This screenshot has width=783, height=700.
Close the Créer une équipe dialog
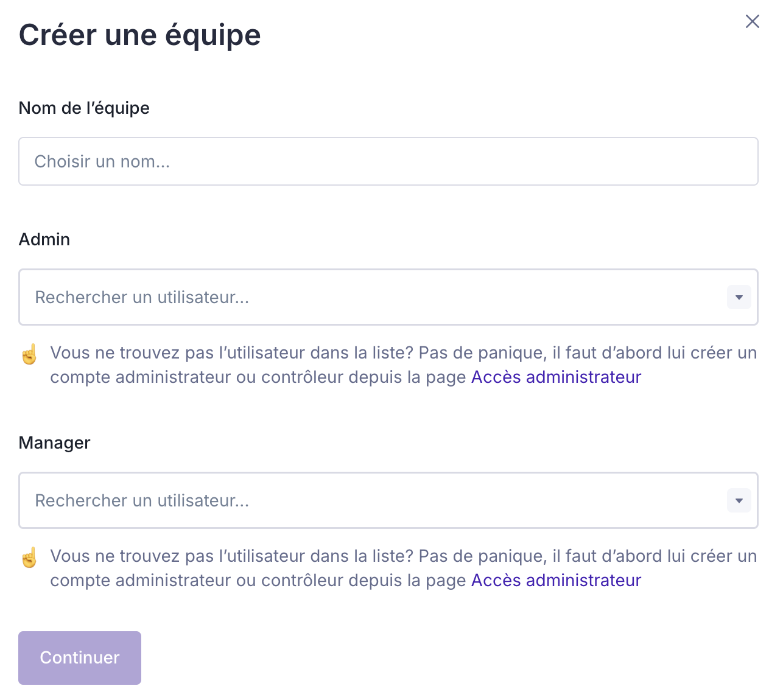click(752, 22)
